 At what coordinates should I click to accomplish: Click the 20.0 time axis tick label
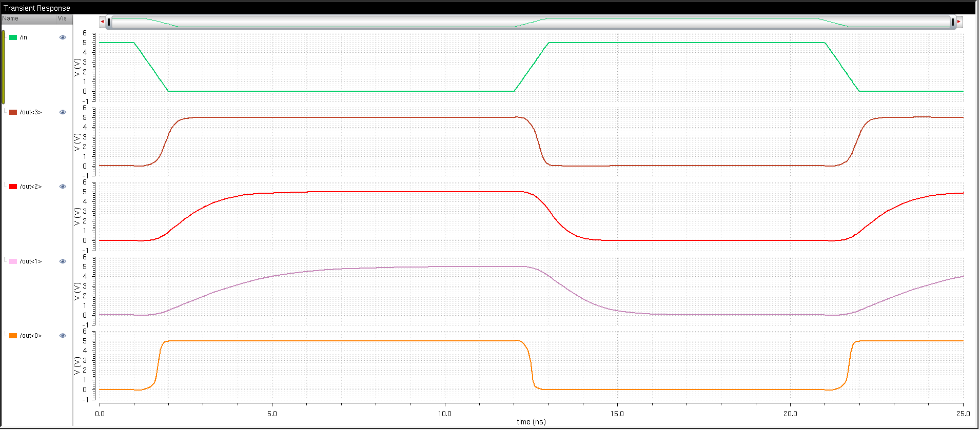point(790,414)
